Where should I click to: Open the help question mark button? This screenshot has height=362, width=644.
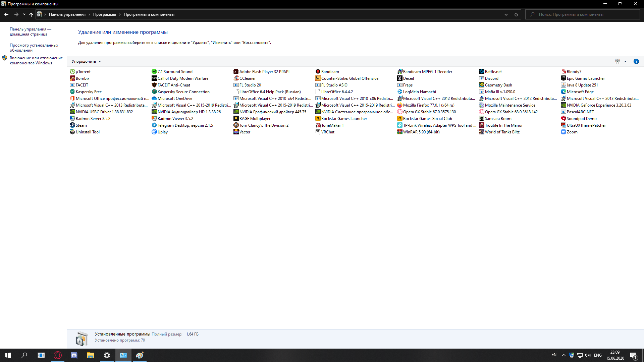[x=636, y=61]
